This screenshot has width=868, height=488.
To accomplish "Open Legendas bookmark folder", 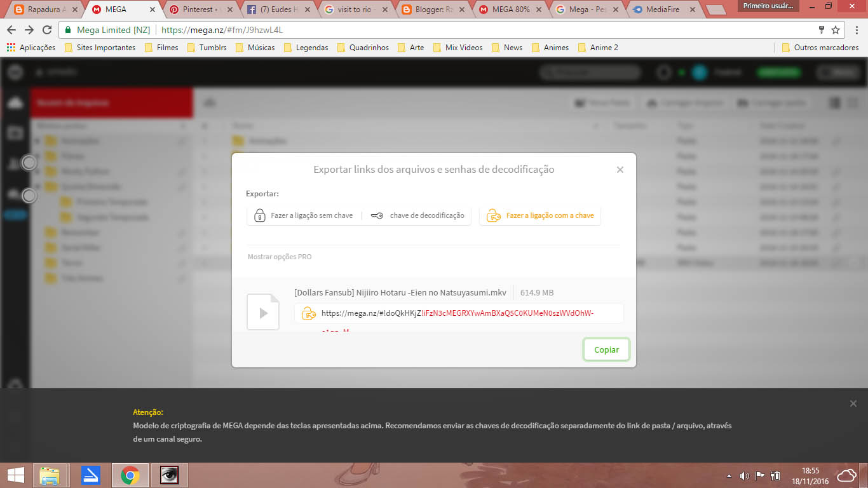I will click(306, 48).
